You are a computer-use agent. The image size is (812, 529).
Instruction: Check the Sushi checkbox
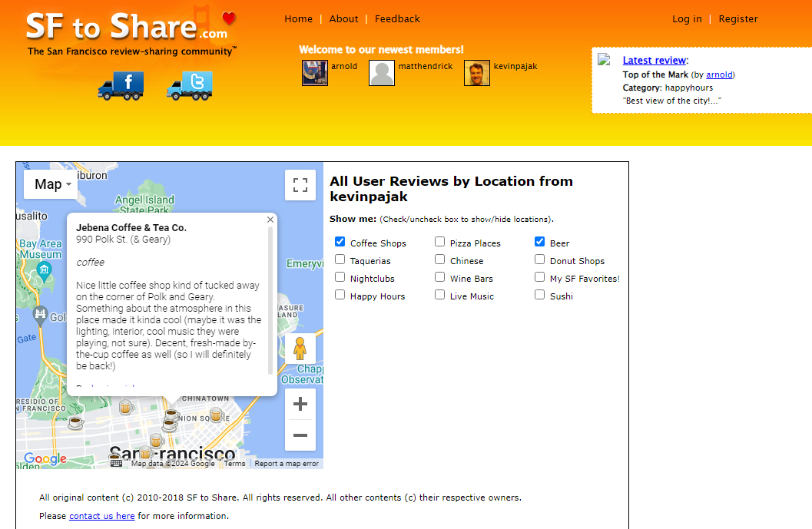(540, 295)
